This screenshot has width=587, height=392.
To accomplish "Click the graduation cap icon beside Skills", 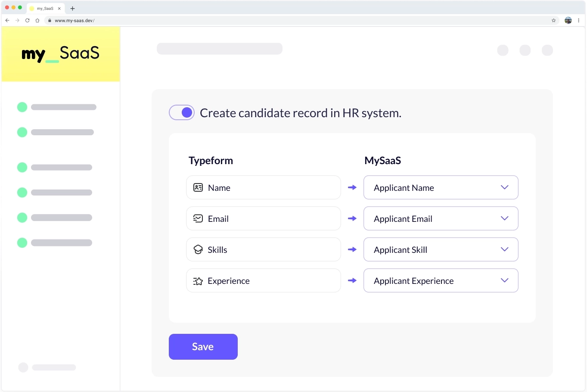I will [198, 250].
